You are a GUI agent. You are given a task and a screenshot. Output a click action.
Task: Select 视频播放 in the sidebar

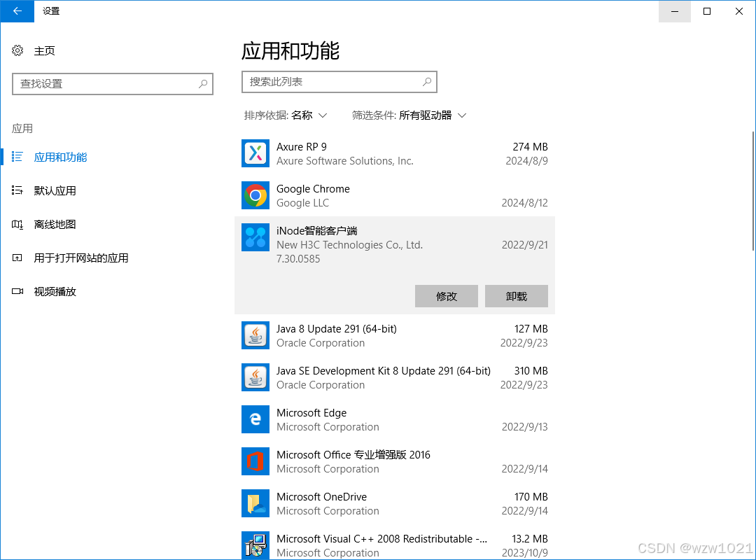(x=55, y=291)
